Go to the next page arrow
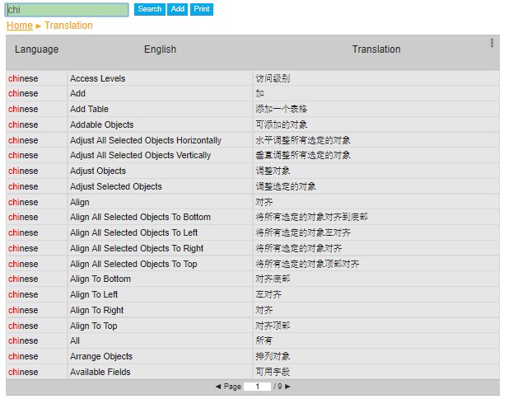The width and height of the screenshot is (532, 413). coord(287,387)
